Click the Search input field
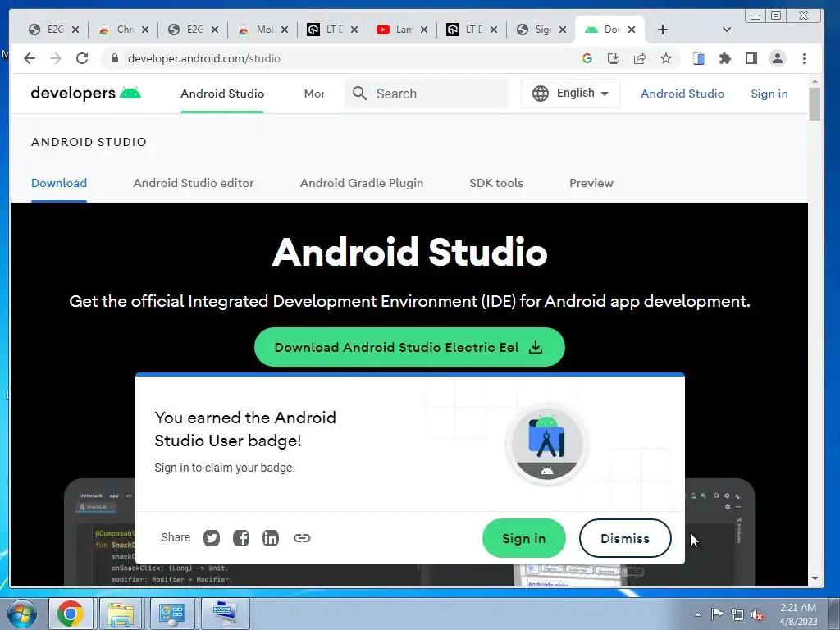Viewport: 840px width, 630px height. (x=426, y=94)
